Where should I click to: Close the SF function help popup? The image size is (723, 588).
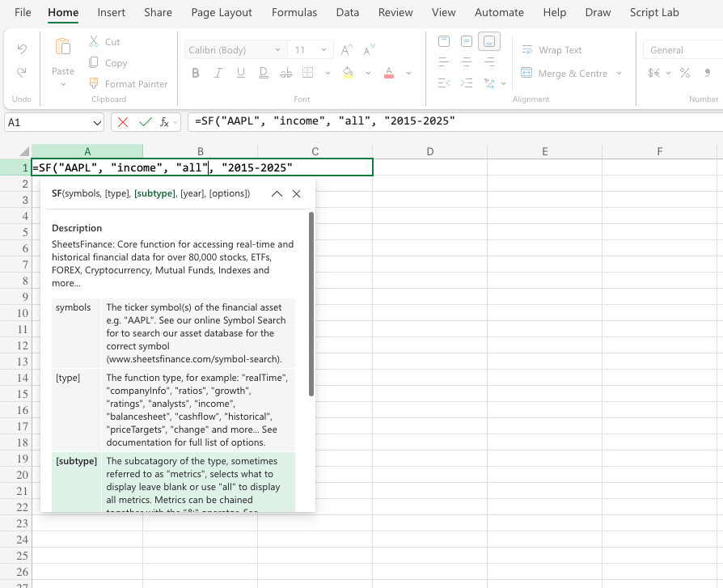pos(296,194)
